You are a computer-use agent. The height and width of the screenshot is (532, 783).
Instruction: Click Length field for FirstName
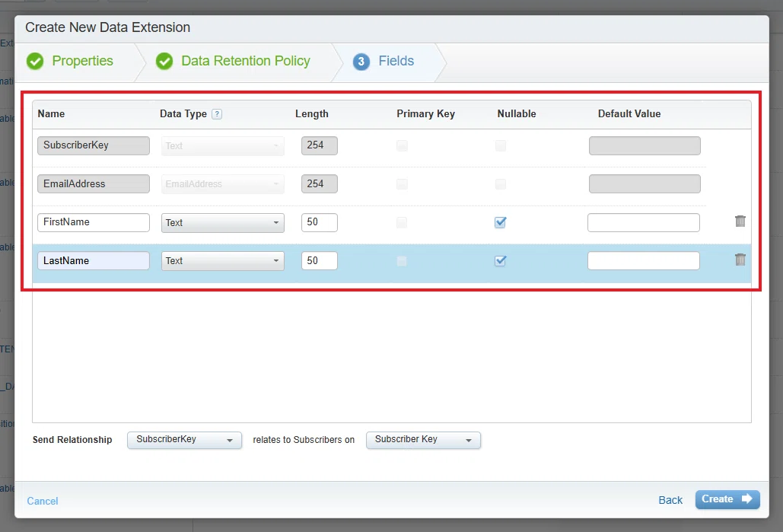319,222
